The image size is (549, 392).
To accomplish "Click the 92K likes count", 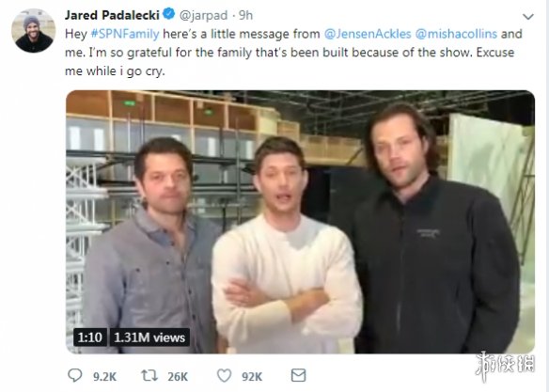I will [x=252, y=377].
